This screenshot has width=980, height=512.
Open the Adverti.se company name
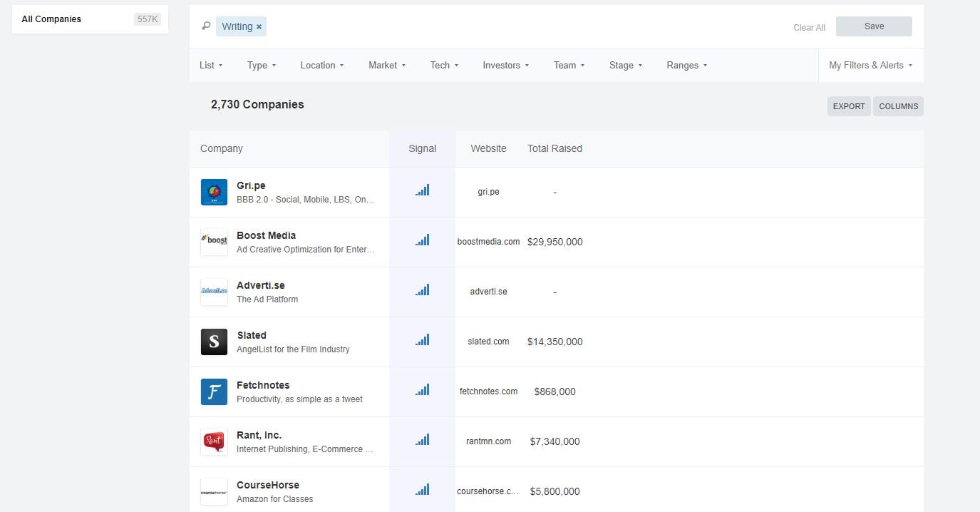260,285
